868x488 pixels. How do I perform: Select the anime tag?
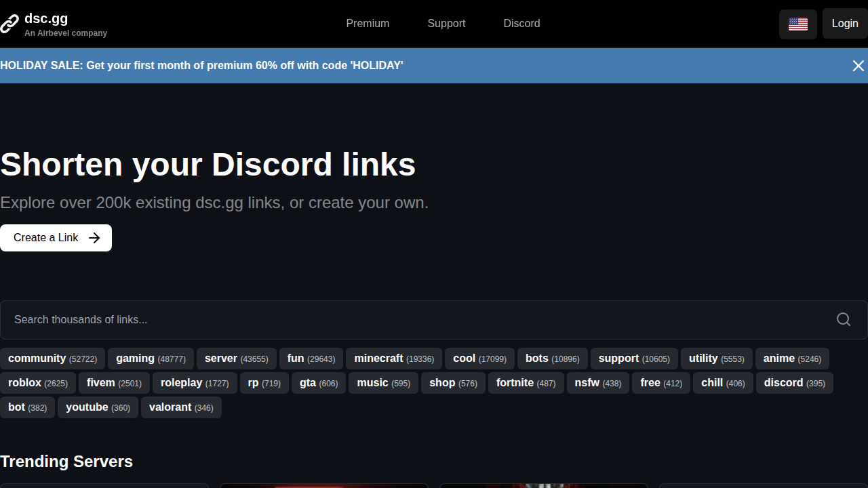[791, 359]
